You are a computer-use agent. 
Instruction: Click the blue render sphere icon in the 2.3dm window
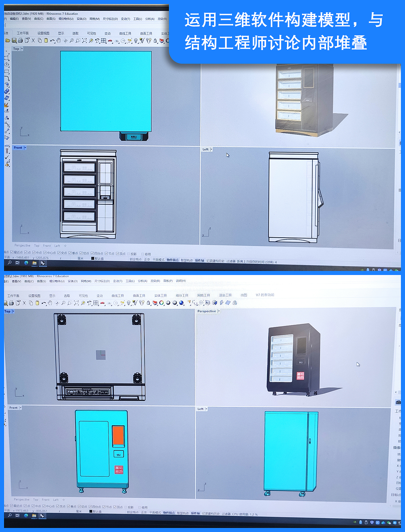(181, 303)
